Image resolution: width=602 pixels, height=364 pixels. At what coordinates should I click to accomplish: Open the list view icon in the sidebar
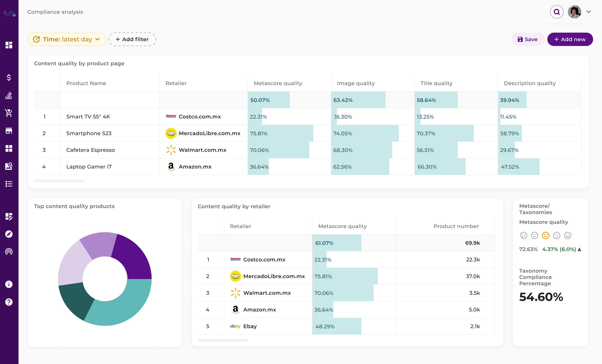pyautogui.click(x=9, y=184)
